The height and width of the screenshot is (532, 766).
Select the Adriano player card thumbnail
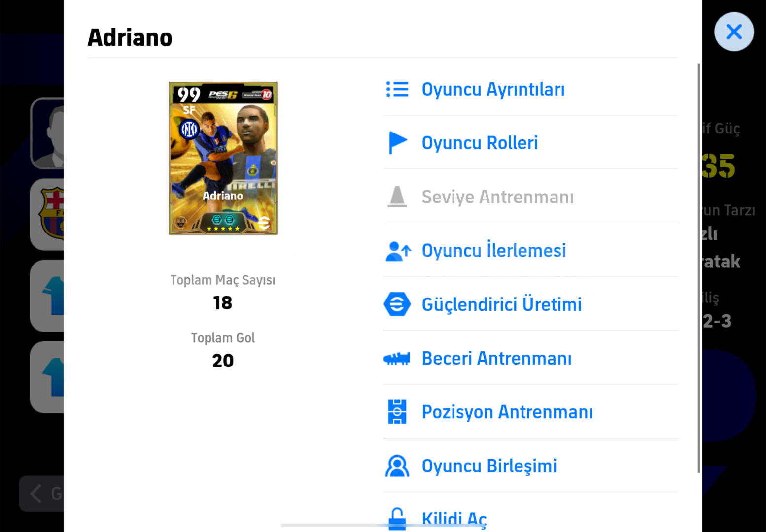tap(223, 158)
